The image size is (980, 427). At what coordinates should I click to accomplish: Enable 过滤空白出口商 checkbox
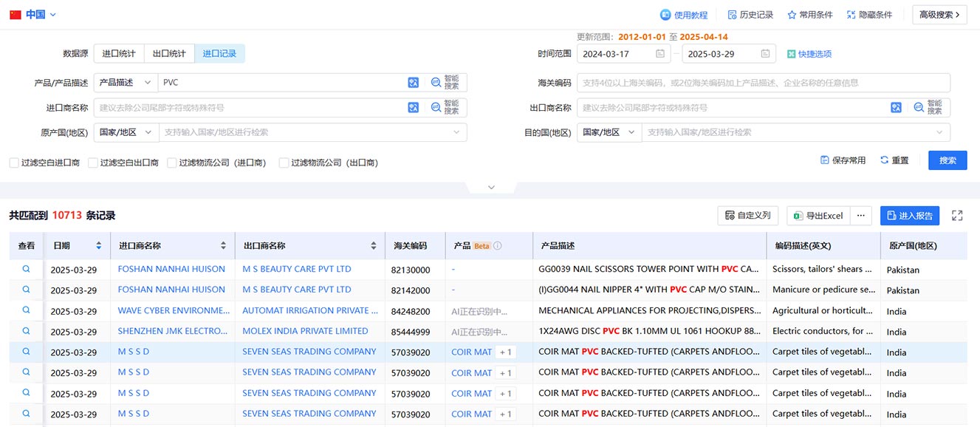coord(93,163)
